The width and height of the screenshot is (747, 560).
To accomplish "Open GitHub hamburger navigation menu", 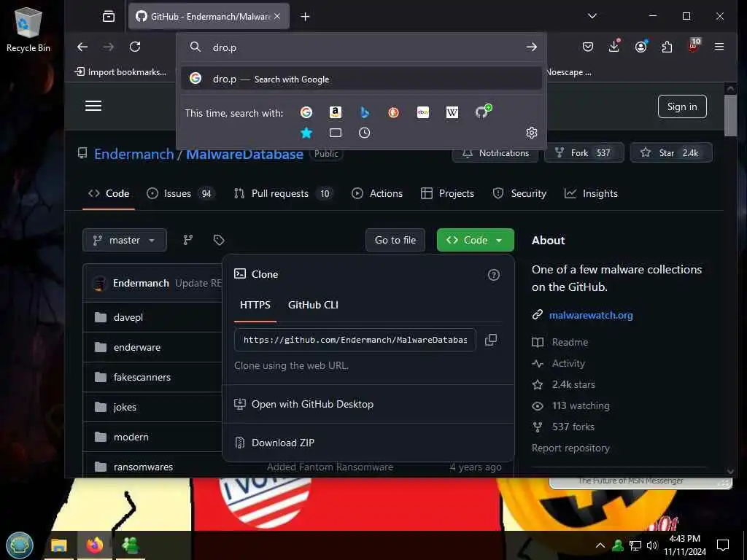I will [93, 106].
